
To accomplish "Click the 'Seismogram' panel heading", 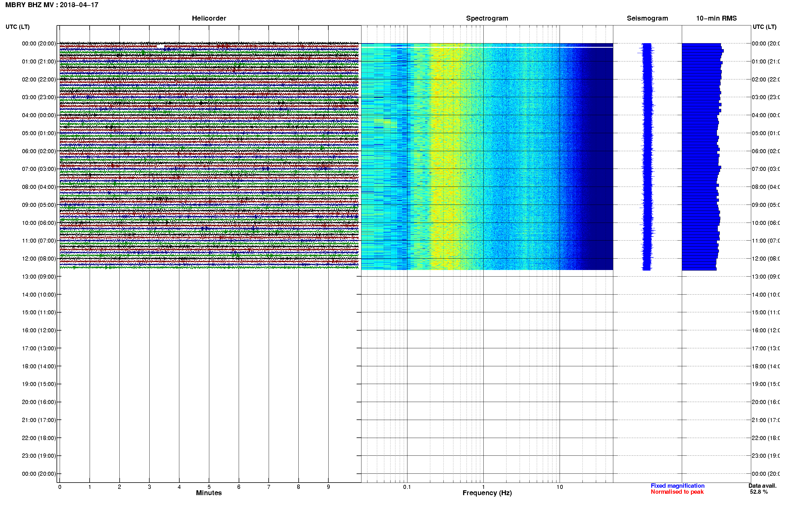I will 647,19.
